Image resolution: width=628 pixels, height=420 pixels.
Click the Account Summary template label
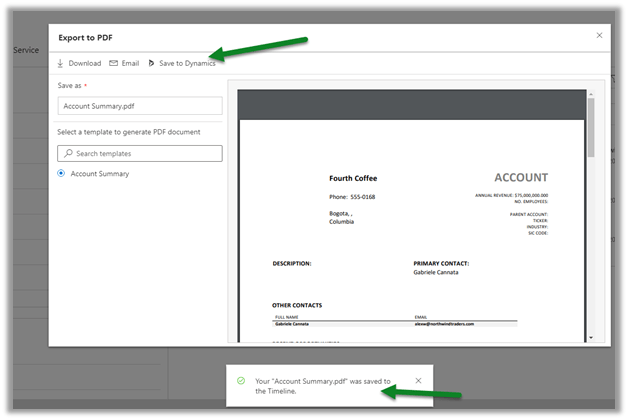(x=100, y=174)
